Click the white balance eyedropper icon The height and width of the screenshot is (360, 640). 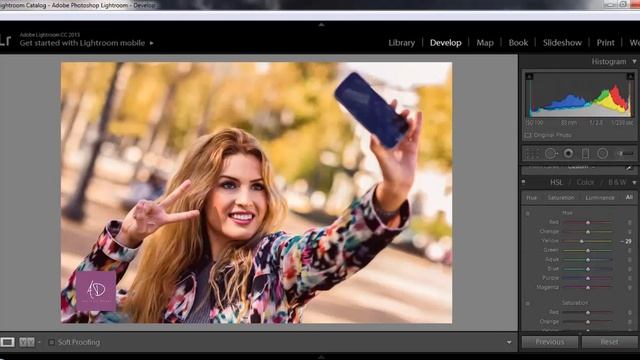pyautogui.click(x=629, y=168)
